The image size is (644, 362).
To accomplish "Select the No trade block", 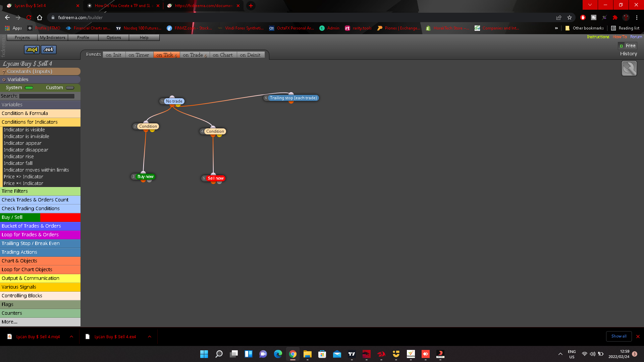I will click(x=174, y=101).
